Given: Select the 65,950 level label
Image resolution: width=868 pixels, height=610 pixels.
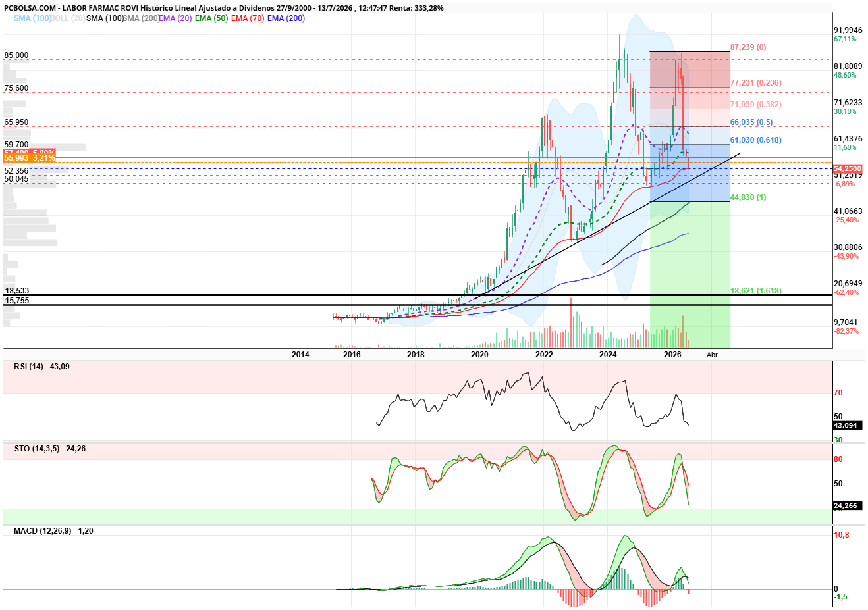Looking at the screenshot, I should [16, 122].
